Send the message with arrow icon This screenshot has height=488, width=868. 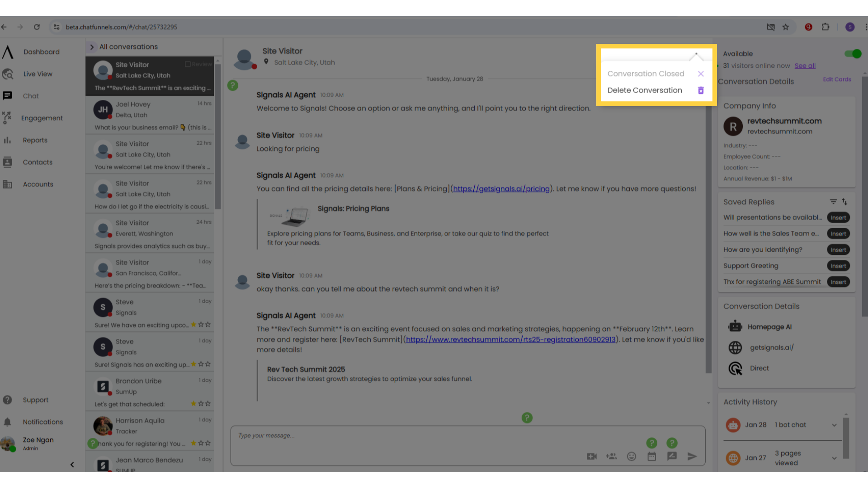[692, 456]
